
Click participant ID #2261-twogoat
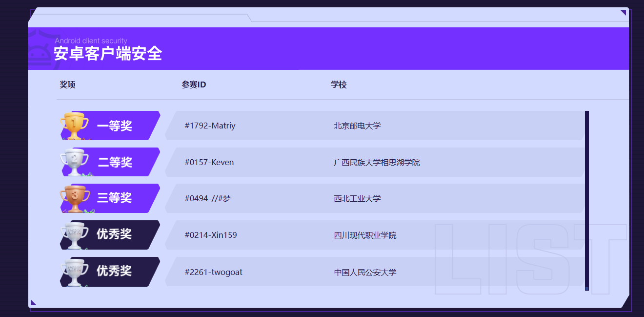[x=213, y=272]
